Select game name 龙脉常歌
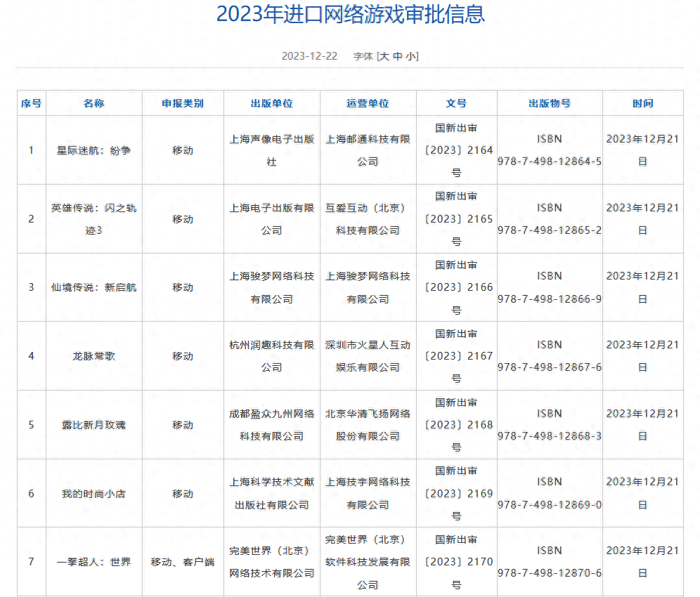 (x=93, y=356)
